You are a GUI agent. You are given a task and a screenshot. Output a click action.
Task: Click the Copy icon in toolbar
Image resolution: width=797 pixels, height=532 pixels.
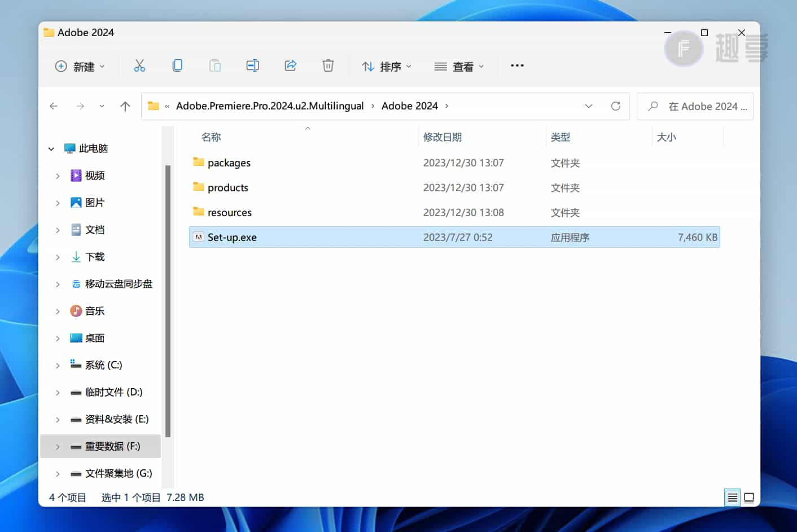coord(177,65)
